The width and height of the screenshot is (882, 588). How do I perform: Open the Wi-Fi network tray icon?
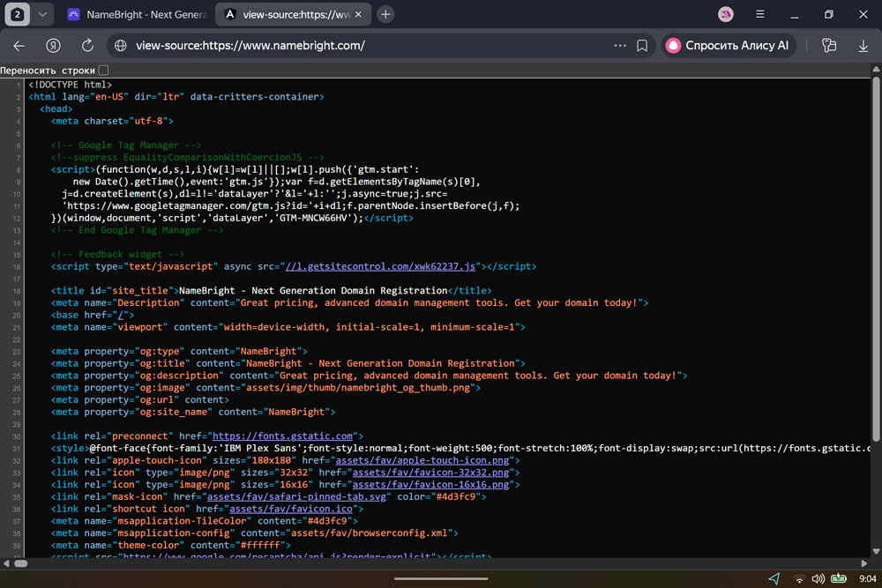click(x=799, y=578)
